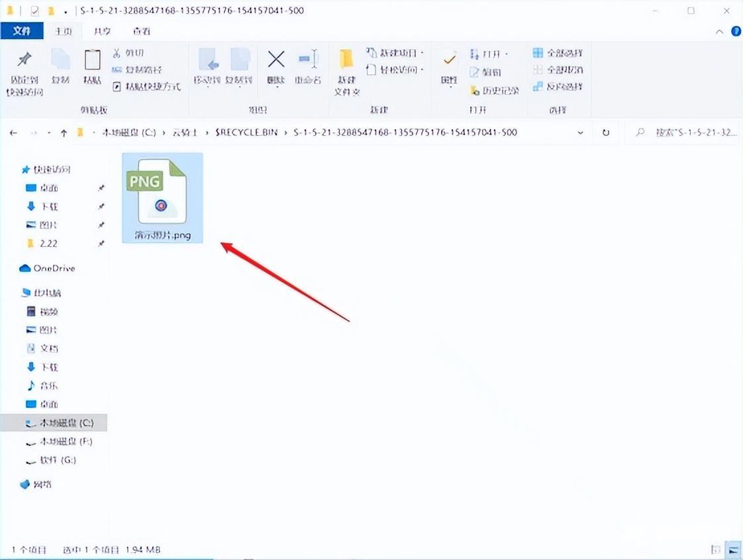Click the Copy (复制) ribbon button
Image resolution: width=743 pixels, height=560 pixels.
61,66
